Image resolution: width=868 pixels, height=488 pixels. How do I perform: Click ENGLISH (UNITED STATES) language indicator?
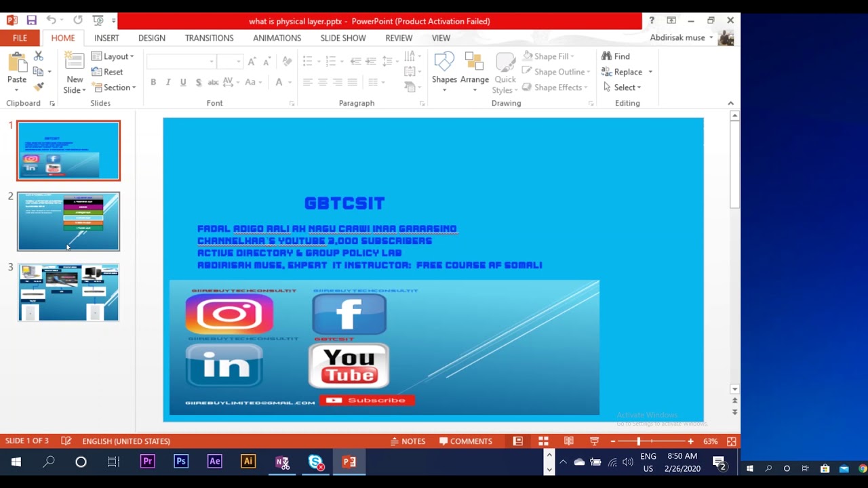[x=126, y=441]
